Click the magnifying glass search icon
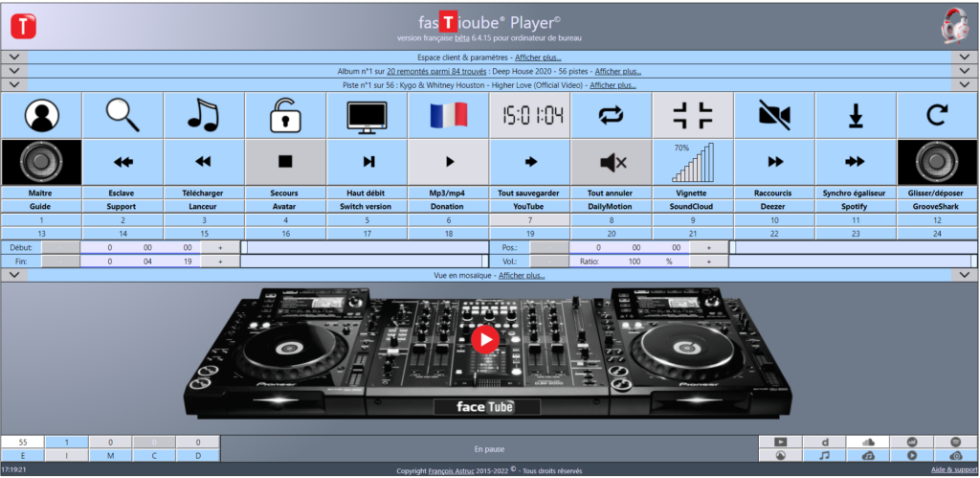980x478 pixels. tap(122, 115)
